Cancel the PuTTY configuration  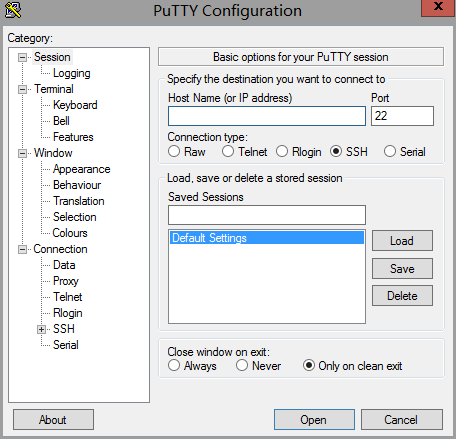tap(402, 420)
